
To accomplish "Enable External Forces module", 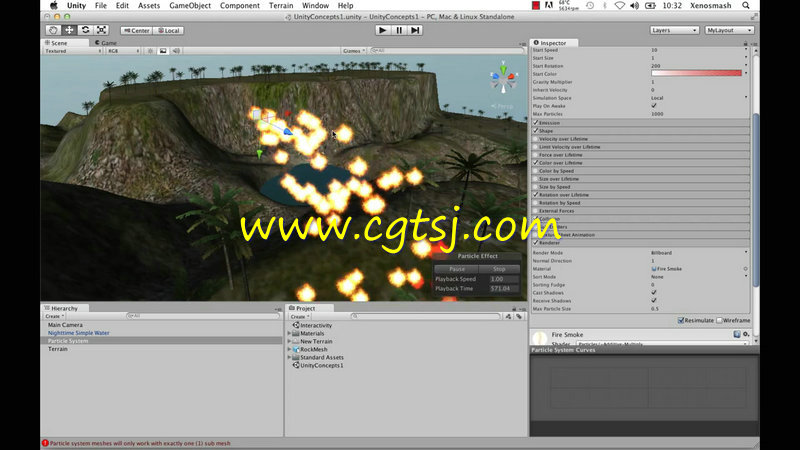I will coord(536,211).
